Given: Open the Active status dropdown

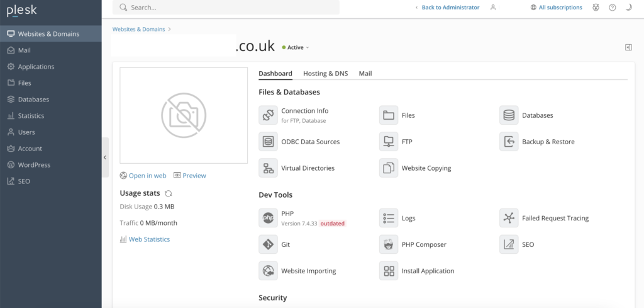Looking at the screenshot, I should [x=296, y=48].
